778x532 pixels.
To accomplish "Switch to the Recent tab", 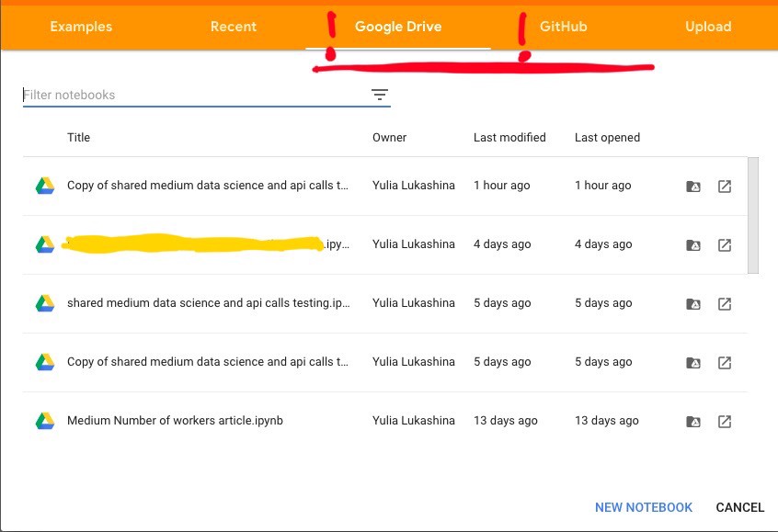I will pyautogui.click(x=234, y=27).
